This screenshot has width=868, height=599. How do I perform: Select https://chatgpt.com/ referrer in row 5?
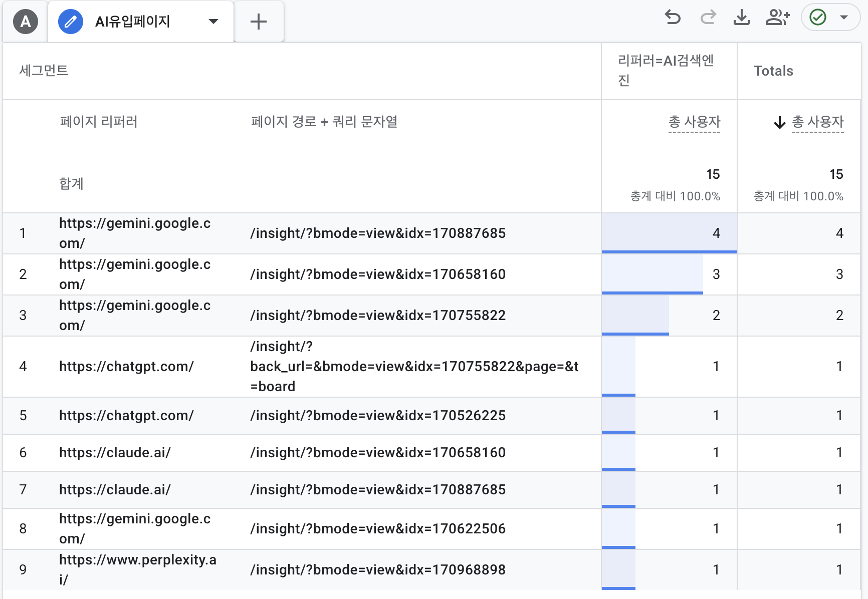(x=126, y=415)
